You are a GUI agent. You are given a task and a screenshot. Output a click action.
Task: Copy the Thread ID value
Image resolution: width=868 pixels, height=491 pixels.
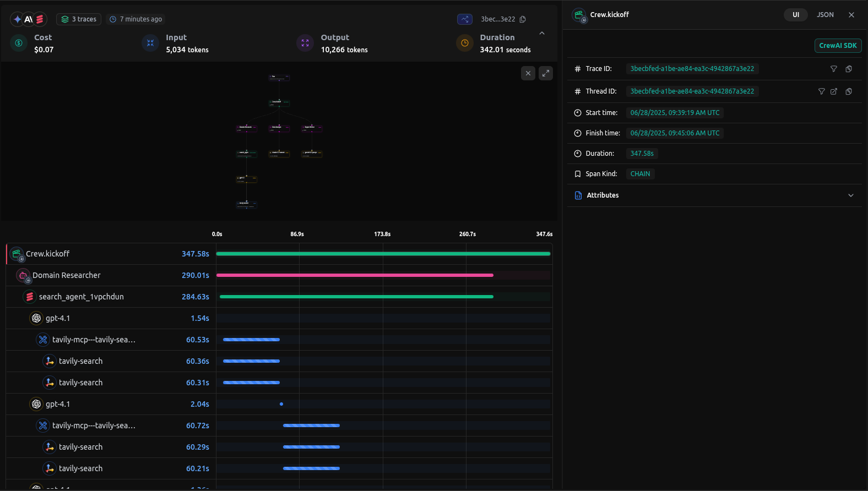tap(849, 91)
